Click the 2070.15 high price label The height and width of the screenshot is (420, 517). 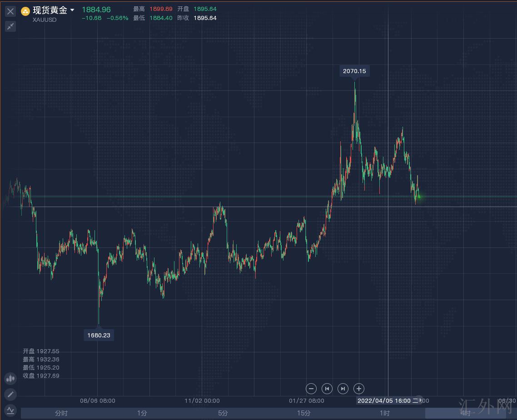pyautogui.click(x=354, y=71)
